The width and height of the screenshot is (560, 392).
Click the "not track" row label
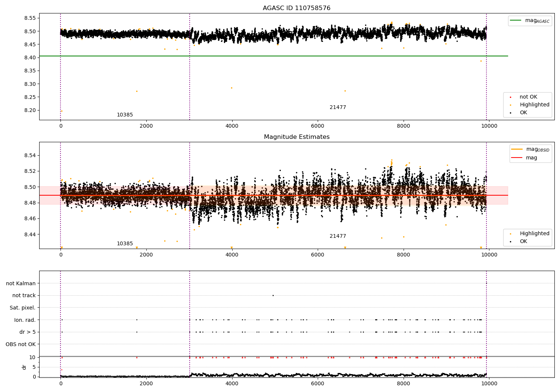tap(24, 296)
